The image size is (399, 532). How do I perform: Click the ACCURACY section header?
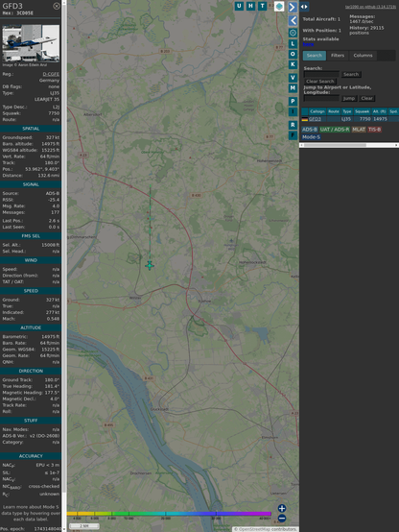(31, 456)
